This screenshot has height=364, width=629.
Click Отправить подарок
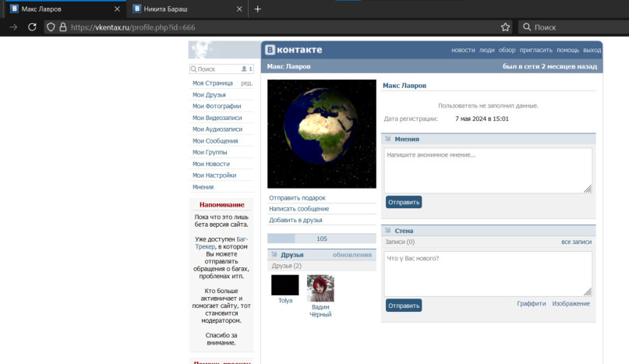(x=297, y=198)
